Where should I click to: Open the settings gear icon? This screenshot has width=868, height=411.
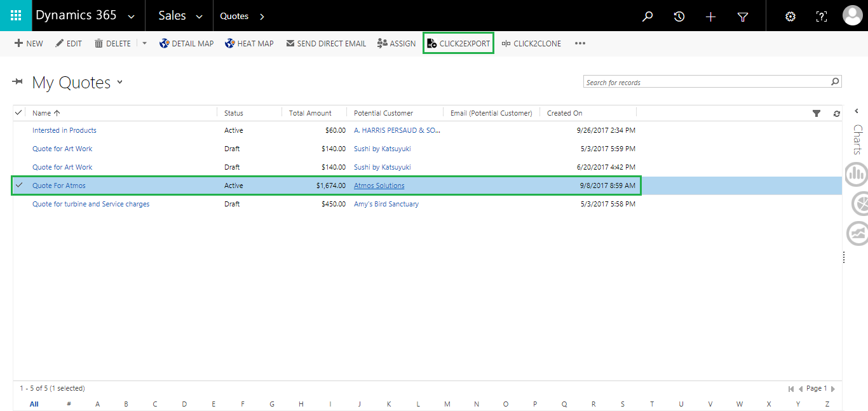pyautogui.click(x=790, y=17)
